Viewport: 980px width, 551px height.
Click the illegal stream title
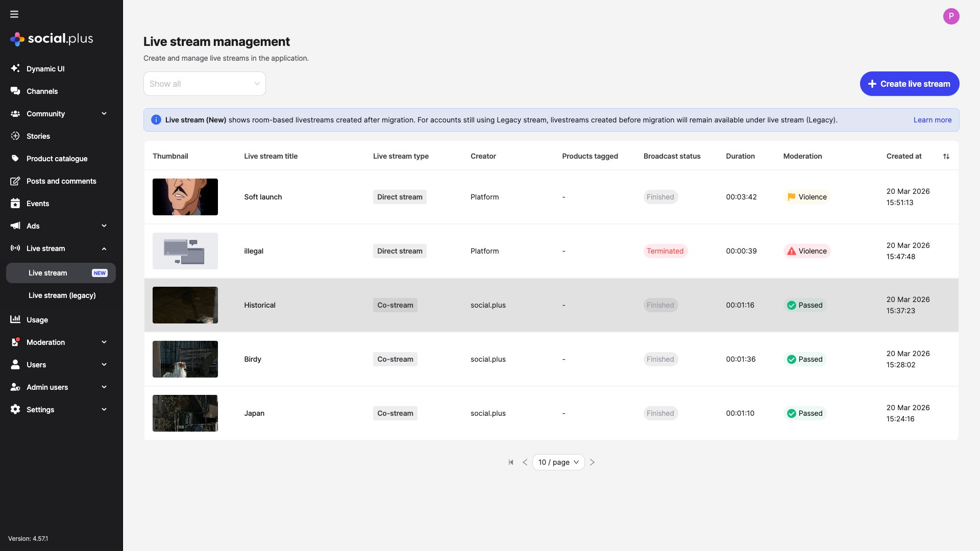(254, 251)
